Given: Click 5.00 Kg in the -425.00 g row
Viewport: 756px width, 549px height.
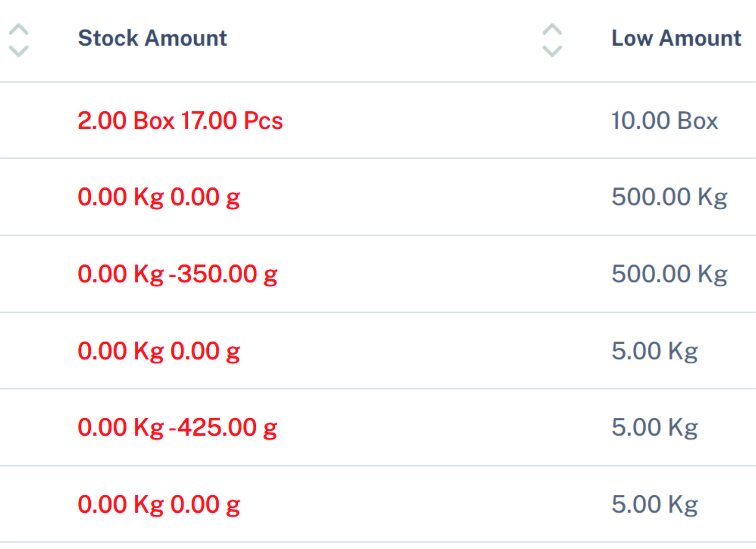Looking at the screenshot, I should coord(655,428).
